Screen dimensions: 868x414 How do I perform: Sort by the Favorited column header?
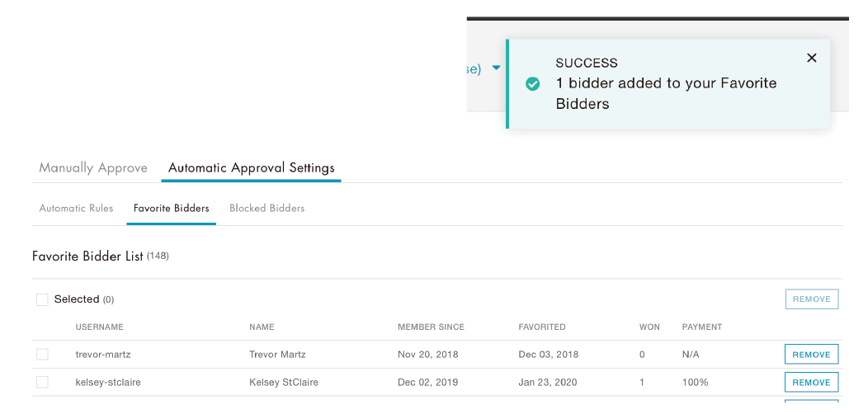[x=542, y=327]
